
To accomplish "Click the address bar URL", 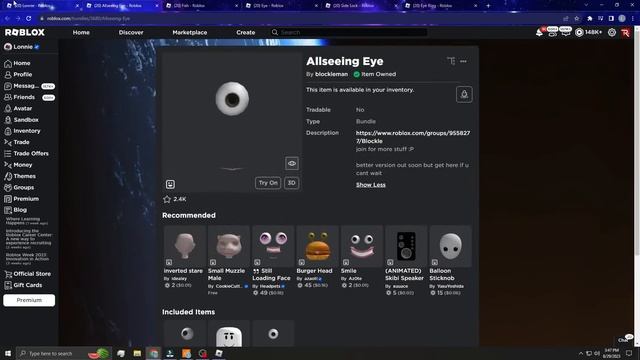I will [88, 18].
